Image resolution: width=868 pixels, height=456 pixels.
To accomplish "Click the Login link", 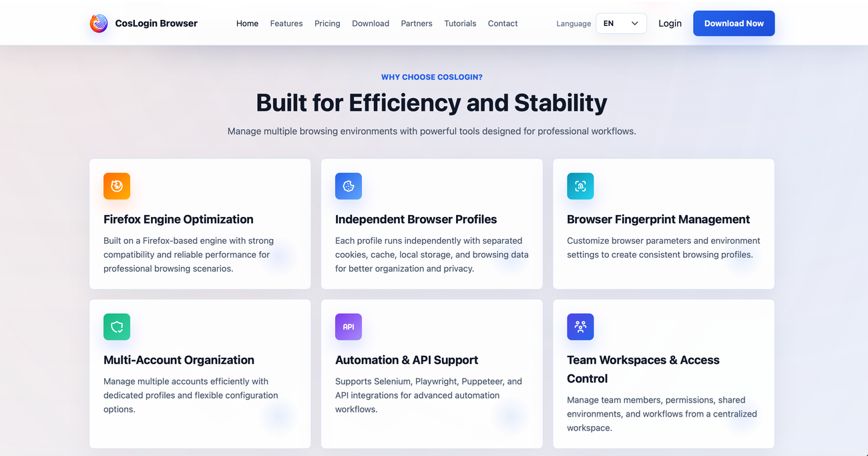I will click(x=670, y=23).
